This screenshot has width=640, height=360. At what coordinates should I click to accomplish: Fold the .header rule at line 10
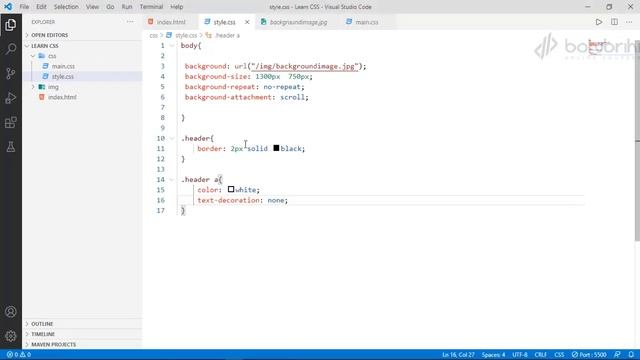point(172,138)
